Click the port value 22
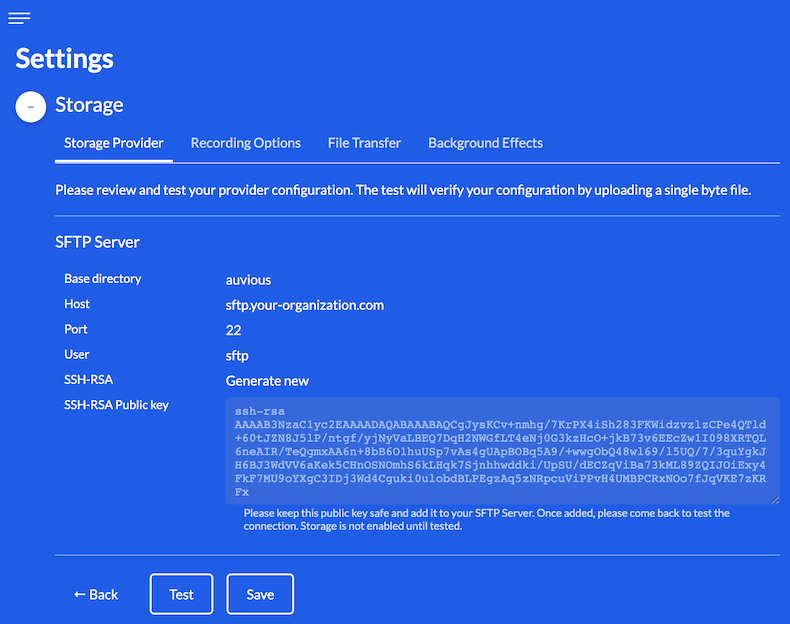This screenshot has height=624, width=790. [x=233, y=330]
